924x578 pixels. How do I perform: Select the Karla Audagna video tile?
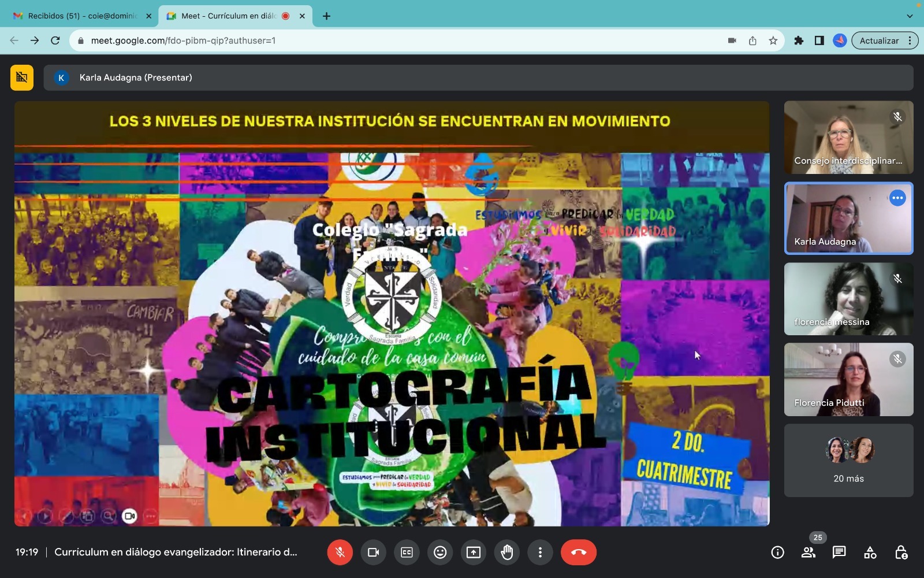tap(848, 218)
